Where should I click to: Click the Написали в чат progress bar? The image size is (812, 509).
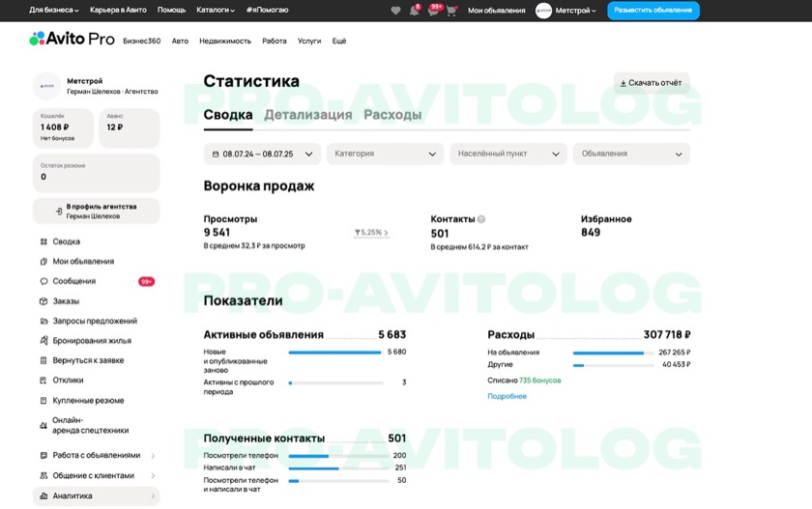(338, 468)
